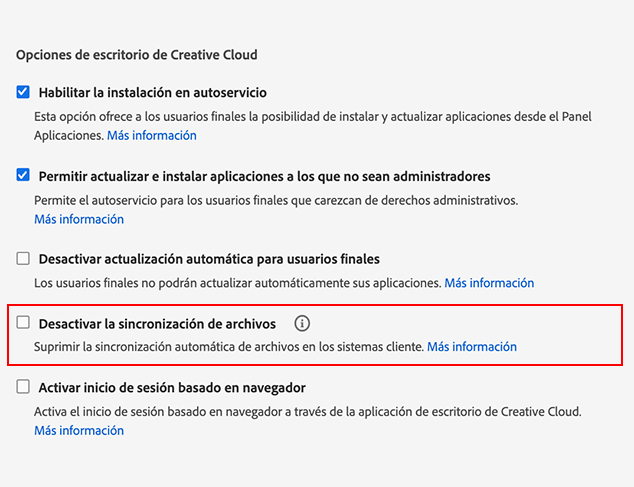Viewport: 634px width, 487px height.
Task: Follow Más información link for automatic update option
Action: [489, 283]
